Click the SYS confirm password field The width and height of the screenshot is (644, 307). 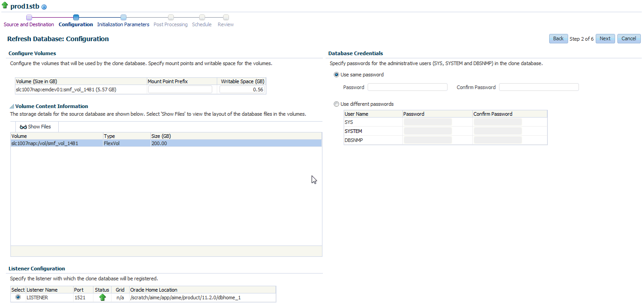[x=498, y=122]
